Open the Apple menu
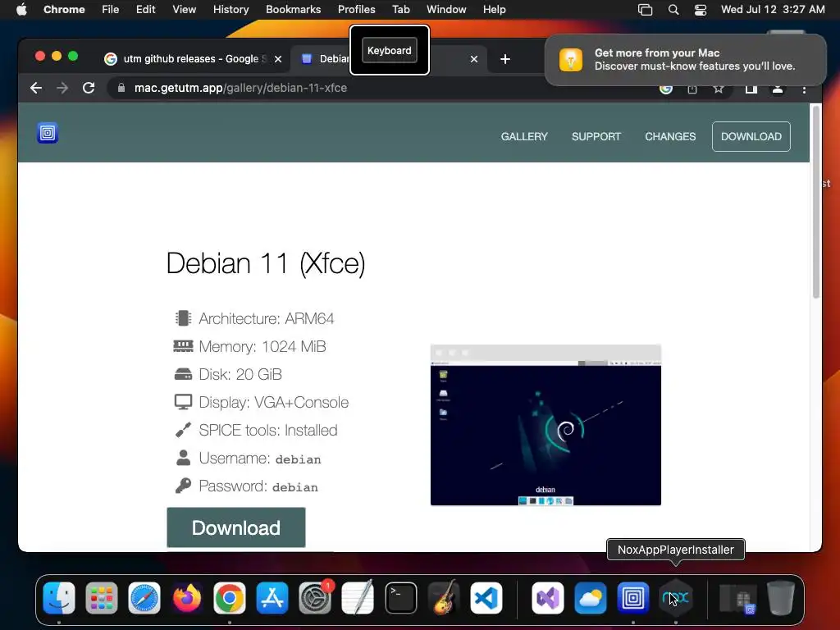 point(21,10)
